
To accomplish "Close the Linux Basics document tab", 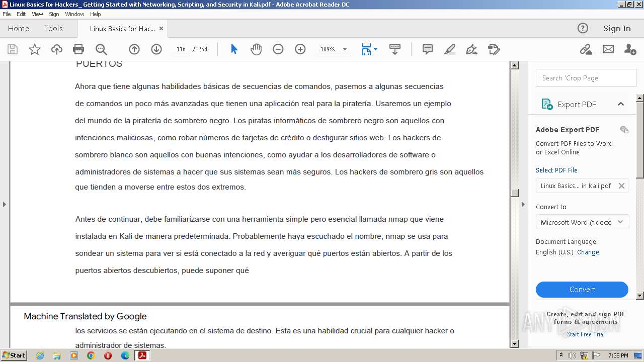I will [x=161, y=29].
